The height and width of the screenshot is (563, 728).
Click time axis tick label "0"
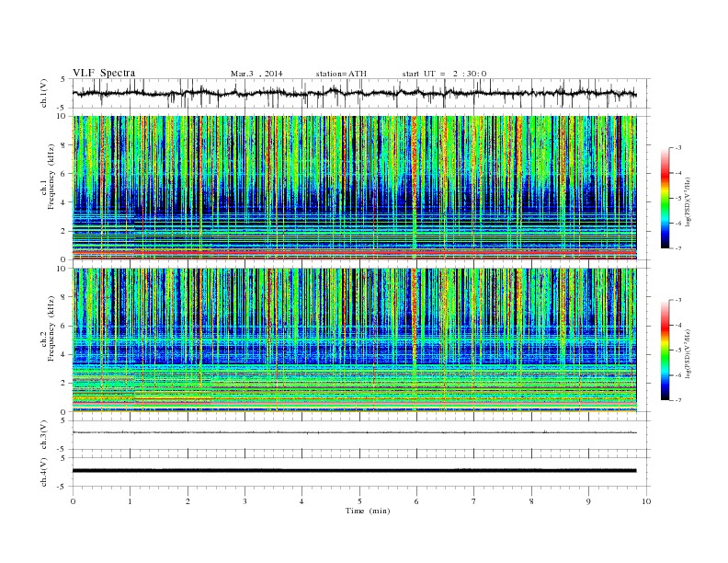tap(73, 501)
